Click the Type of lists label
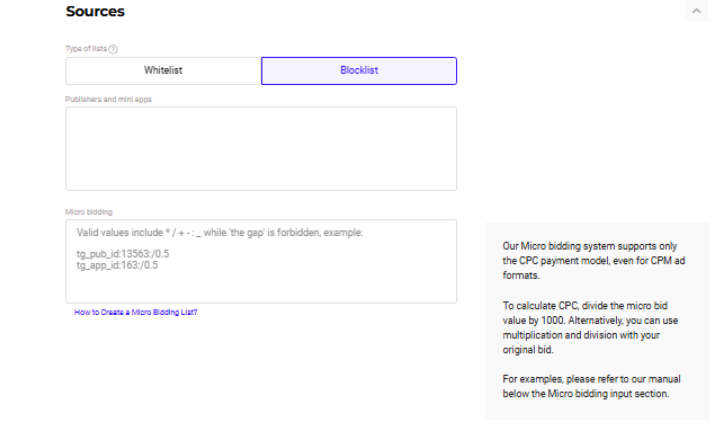This screenshot has width=717, height=447. click(x=85, y=49)
